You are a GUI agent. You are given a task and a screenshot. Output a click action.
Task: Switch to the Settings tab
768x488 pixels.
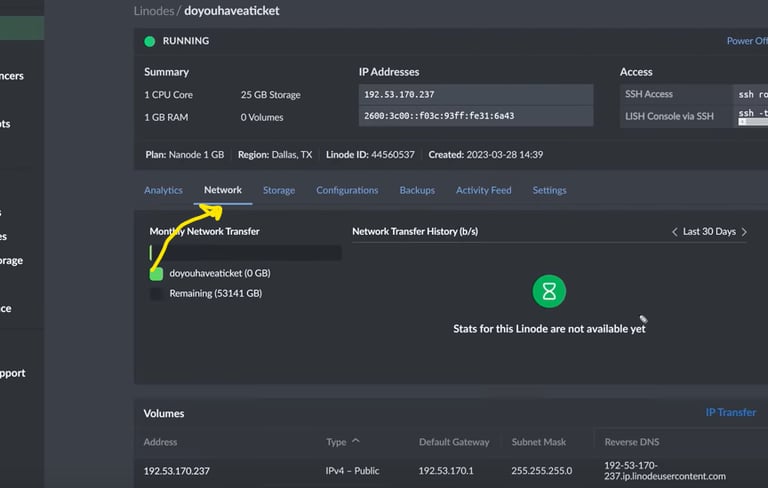[549, 190]
